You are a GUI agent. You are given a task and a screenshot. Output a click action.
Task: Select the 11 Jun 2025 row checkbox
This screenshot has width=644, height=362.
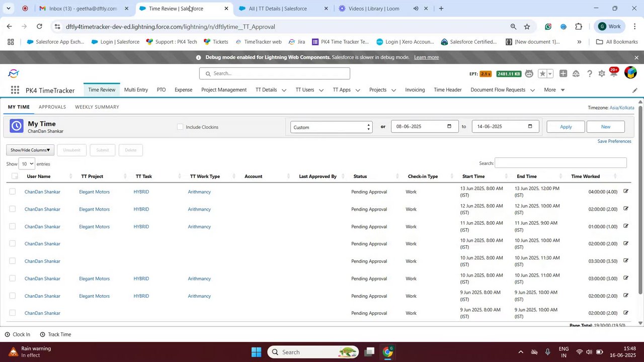13,226
